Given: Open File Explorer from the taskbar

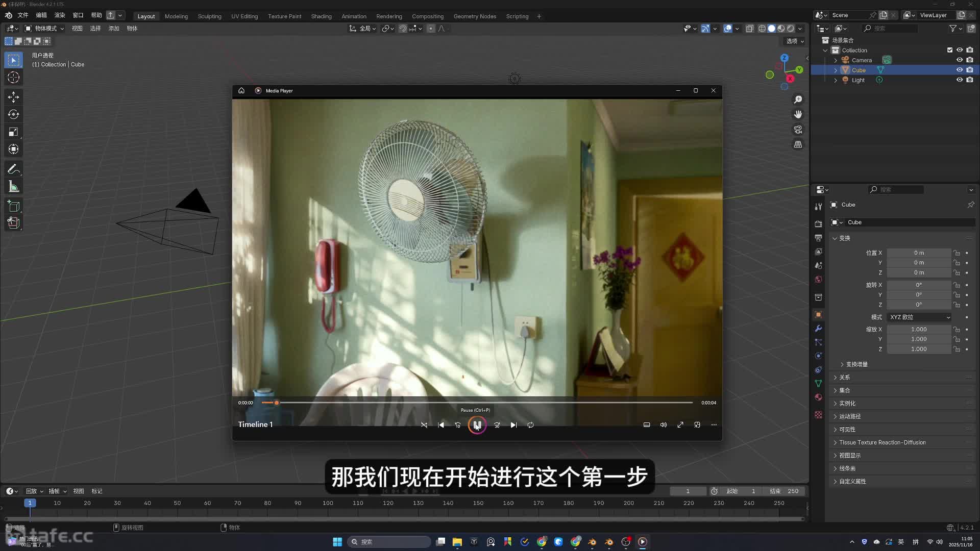Looking at the screenshot, I should pyautogui.click(x=457, y=542).
